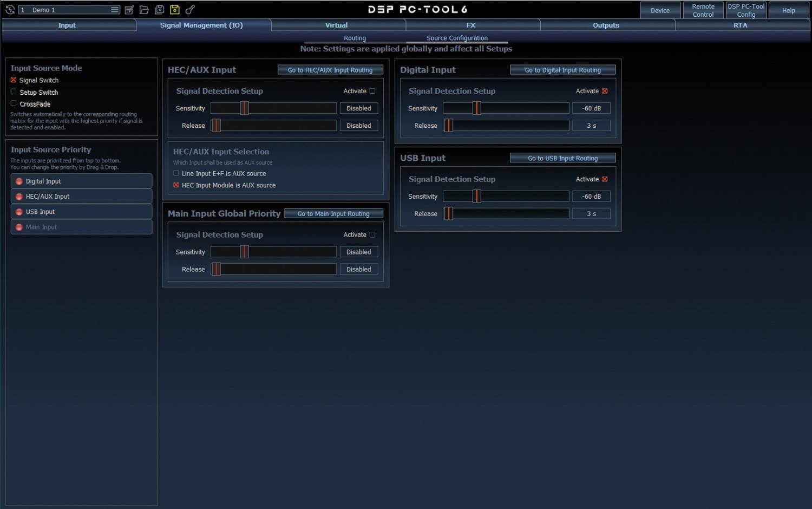812x509 pixels.
Task: Click the gray save-as disk icon
Action: [159, 10]
